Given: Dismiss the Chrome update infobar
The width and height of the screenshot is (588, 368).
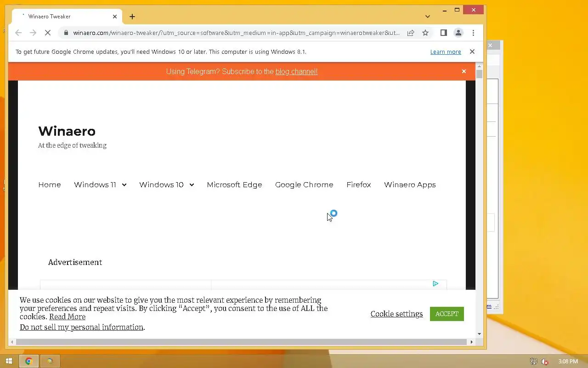Looking at the screenshot, I should point(472,52).
